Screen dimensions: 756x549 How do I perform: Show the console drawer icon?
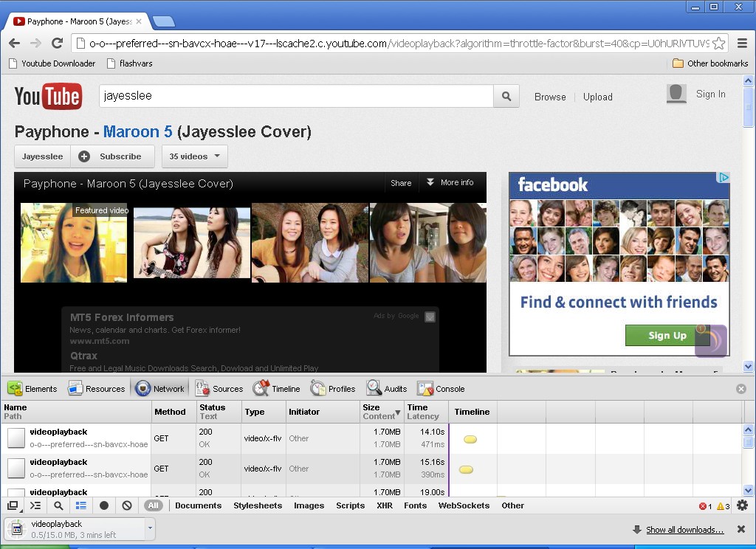35,505
